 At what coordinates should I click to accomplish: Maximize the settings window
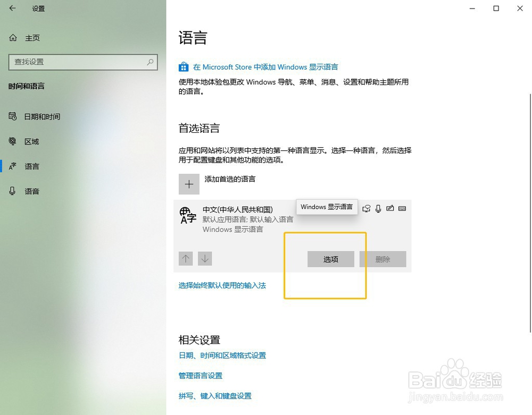[496, 9]
